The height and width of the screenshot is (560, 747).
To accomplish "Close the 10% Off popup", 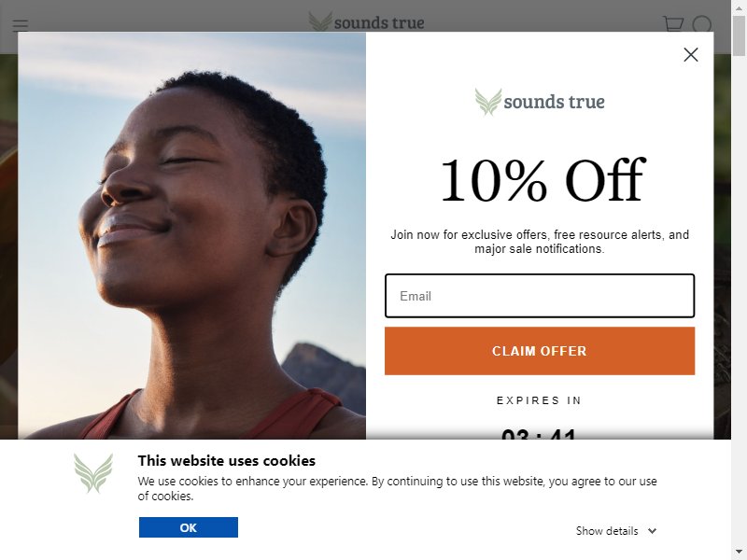I will [x=691, y=55].
